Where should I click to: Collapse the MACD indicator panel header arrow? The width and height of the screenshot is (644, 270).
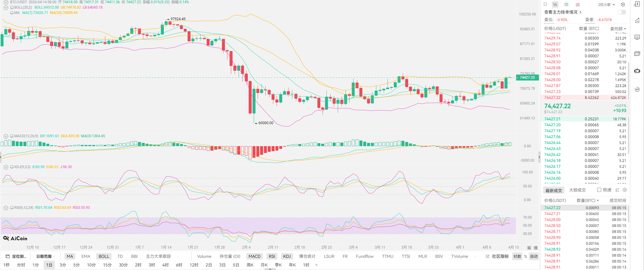(6, 136)
